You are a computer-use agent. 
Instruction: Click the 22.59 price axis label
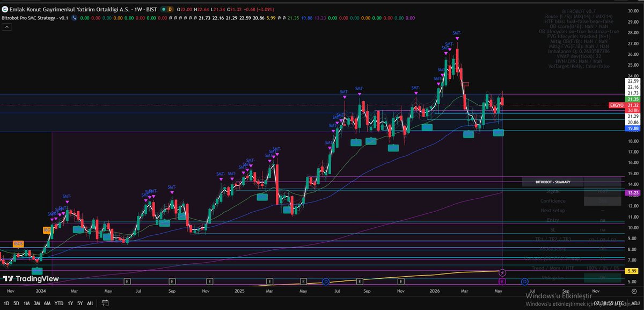(x=632, y=81)
